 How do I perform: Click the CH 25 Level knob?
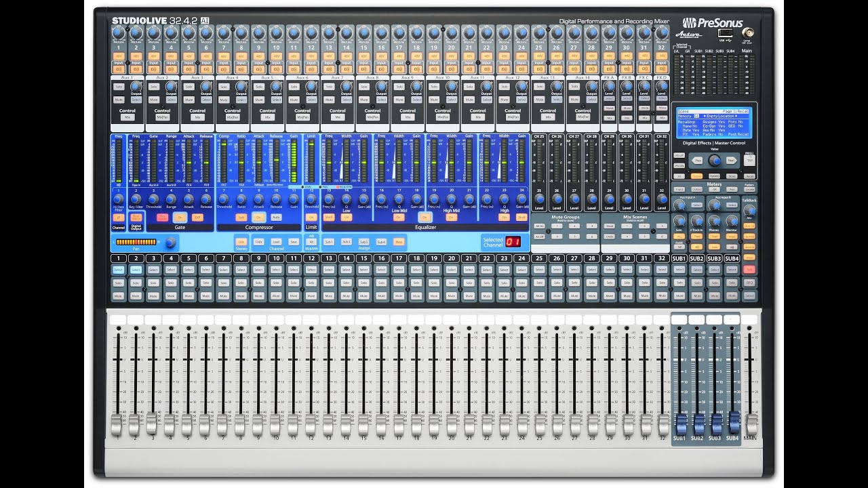click(540, 199)
